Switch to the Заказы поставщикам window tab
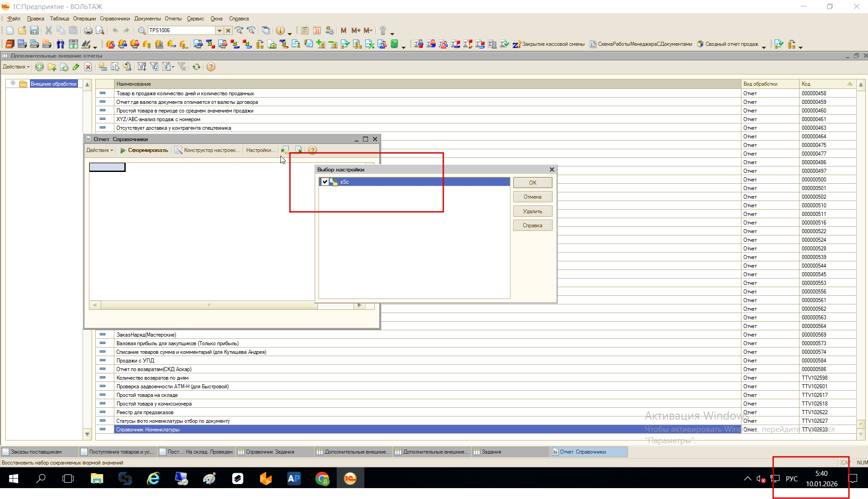The width and height of the screenshot is (868, 499). click(x=39, y=452)
